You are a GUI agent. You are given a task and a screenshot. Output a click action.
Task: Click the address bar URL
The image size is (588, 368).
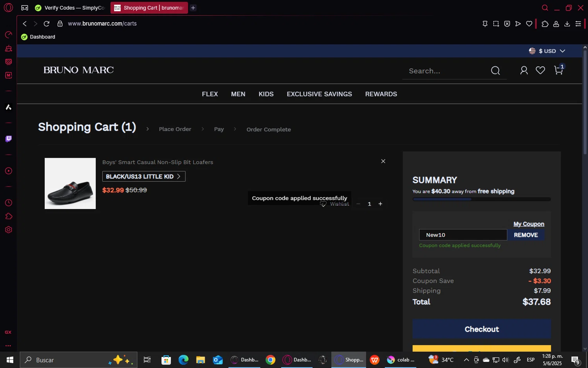tap(102, 24)
